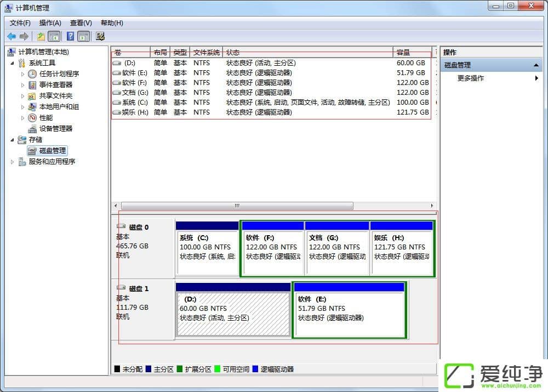548x392 pixels.
Task: Open the 操作(A) menu
Action: 50,23
